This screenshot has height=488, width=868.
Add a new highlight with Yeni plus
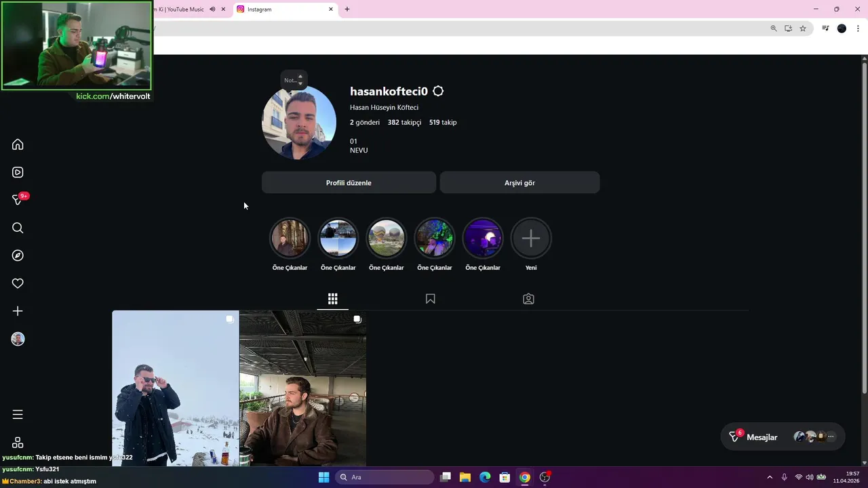pos(531,238)
